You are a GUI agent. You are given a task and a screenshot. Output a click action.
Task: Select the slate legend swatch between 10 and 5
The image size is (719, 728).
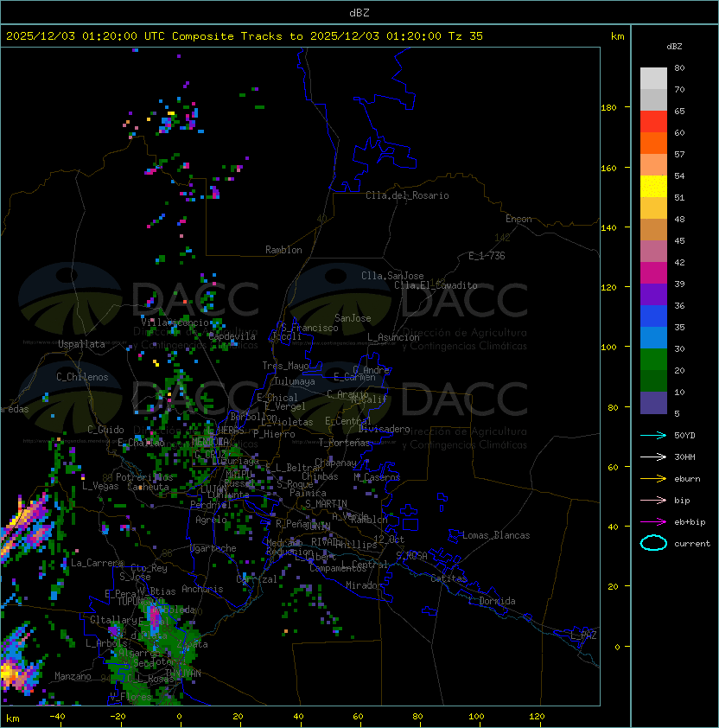coord(653,403)
